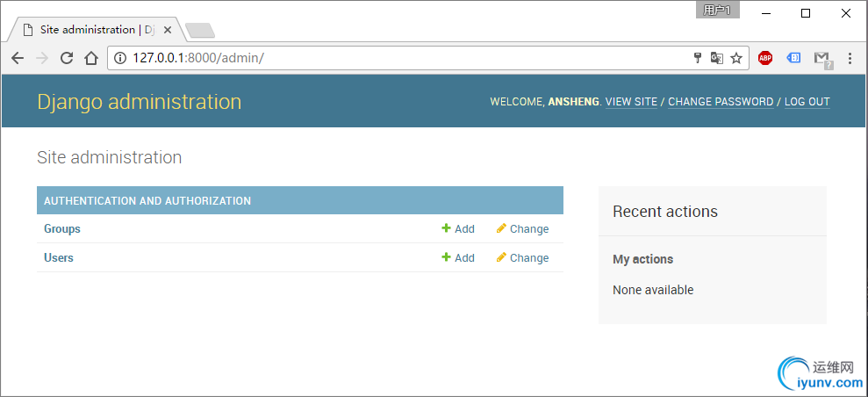
Task: Go to the browser home page
Action: pyautogui.click(x=90, y=58)
